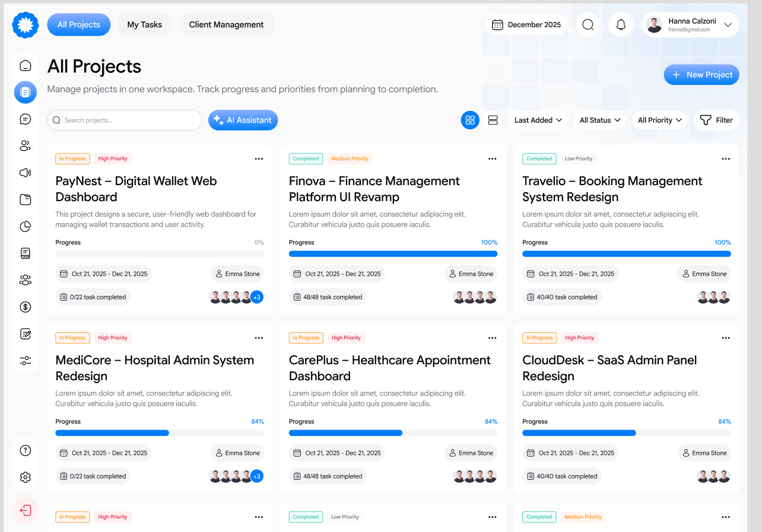
Task: Switch to list view layout
Action: point(493,120)
